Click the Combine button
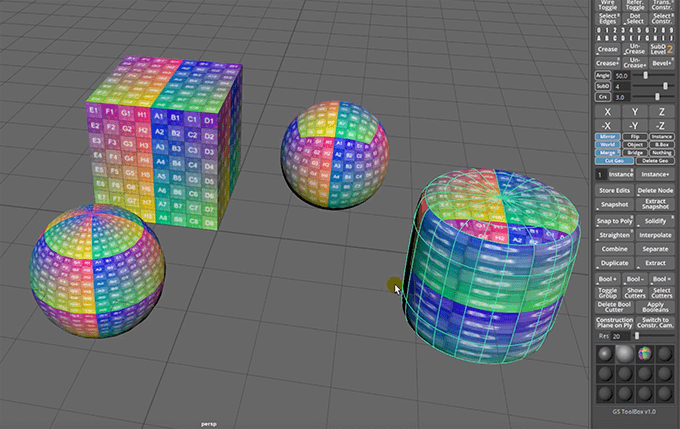The width and height of the screenshot is (680, 429). click(615, 249)
